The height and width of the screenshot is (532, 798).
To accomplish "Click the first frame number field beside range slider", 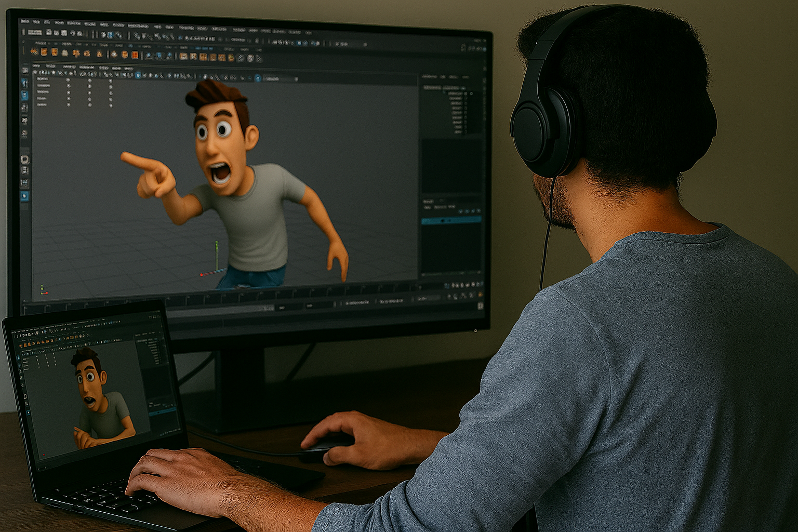I will coord(283,308).
